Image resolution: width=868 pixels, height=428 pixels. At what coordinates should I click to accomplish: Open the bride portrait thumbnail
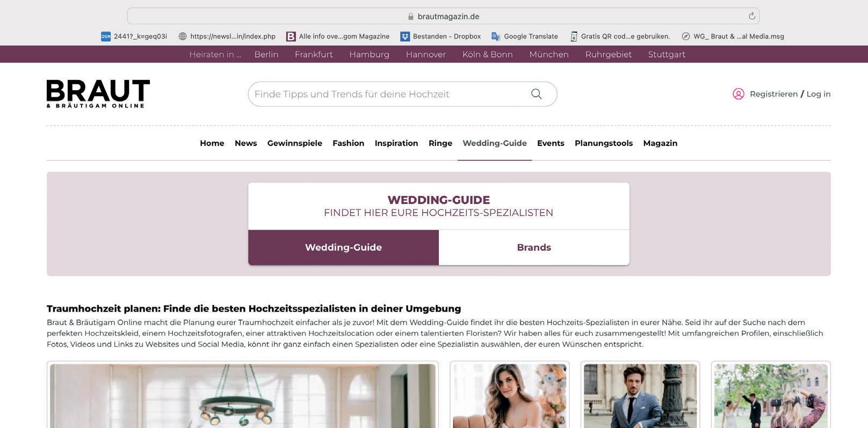click(510, 396)
